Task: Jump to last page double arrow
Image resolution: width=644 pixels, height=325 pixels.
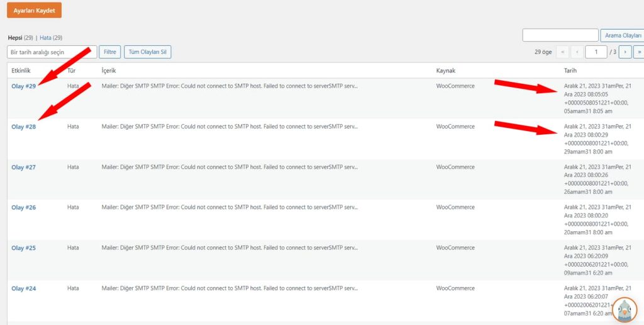Action: click(x=638, y=52)
